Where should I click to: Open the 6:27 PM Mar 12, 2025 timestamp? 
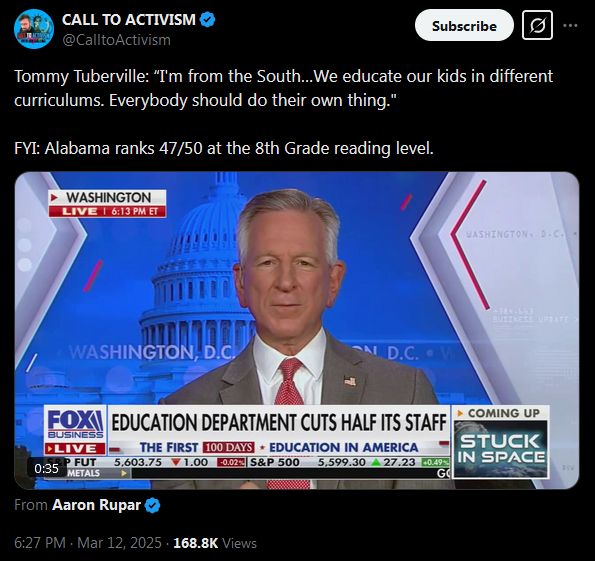[88, 543]
